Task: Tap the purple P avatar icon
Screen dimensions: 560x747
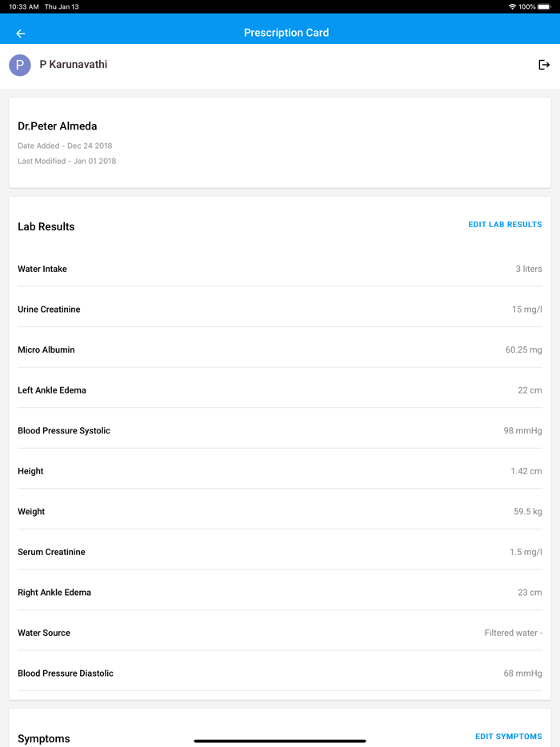Action: click(x=20, y=65)
